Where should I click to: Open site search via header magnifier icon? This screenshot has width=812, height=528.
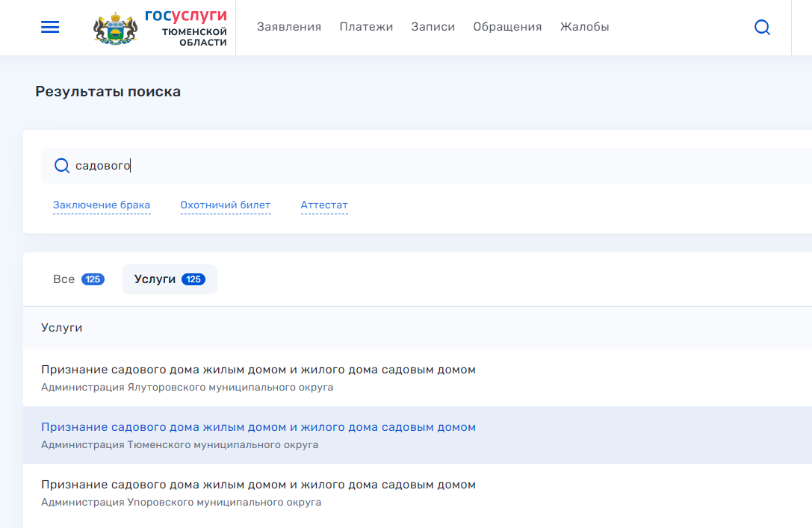tap(762, 28)
